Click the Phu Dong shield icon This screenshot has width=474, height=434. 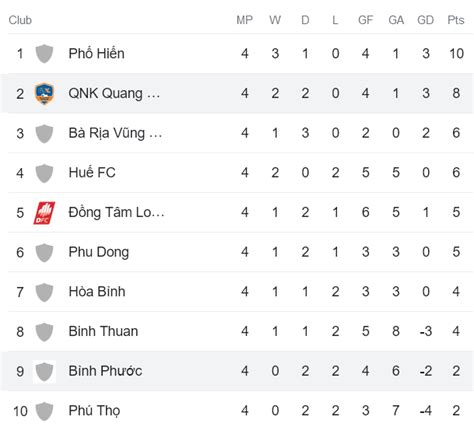(x=44, y=252)
